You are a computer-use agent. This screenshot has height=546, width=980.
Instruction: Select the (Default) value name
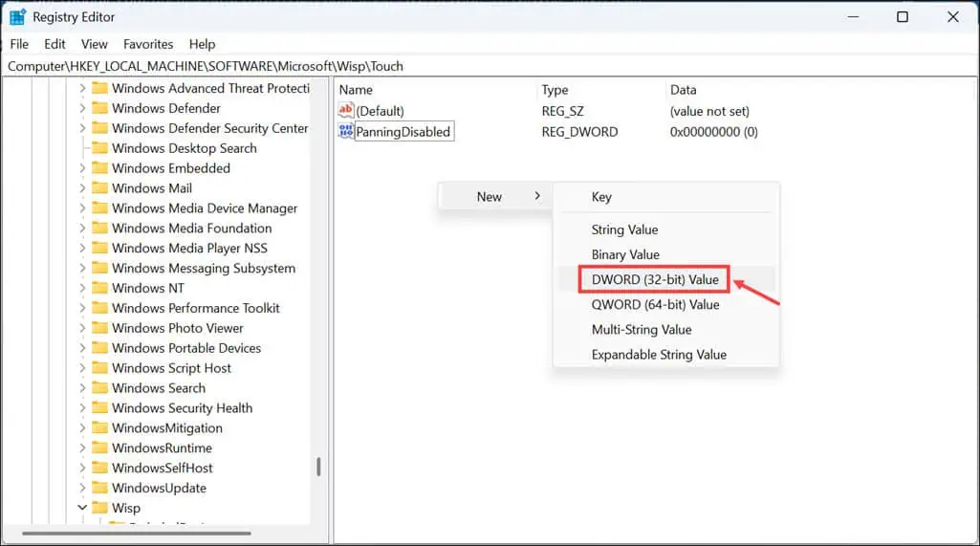pos(380,111)
